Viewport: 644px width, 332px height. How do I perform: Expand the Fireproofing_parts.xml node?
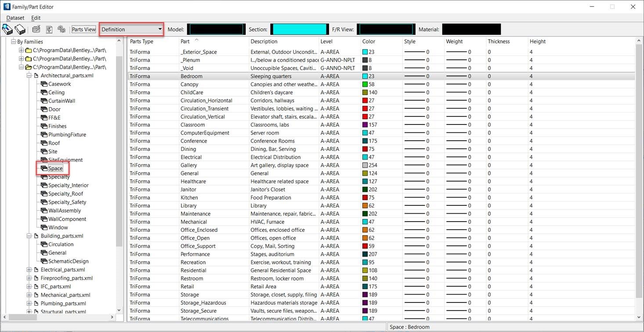pyautogui.click(x=29, y=278)
